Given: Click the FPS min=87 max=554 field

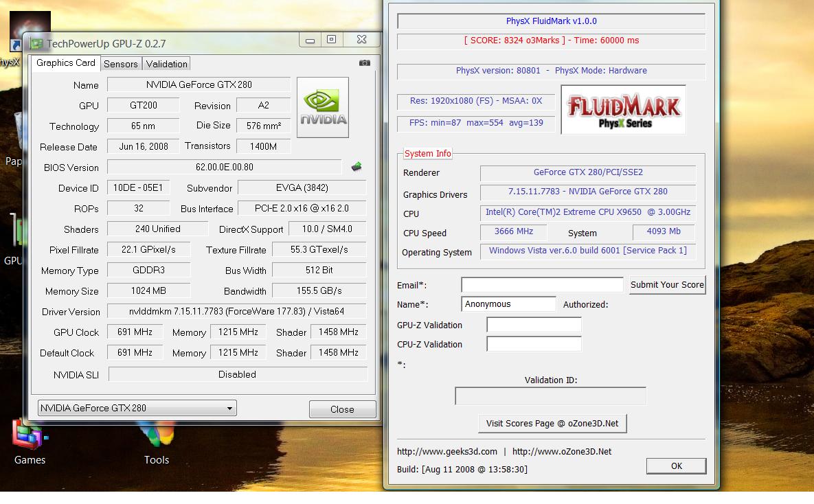Looking at the screenshot, I should click(x=476, y=123).
